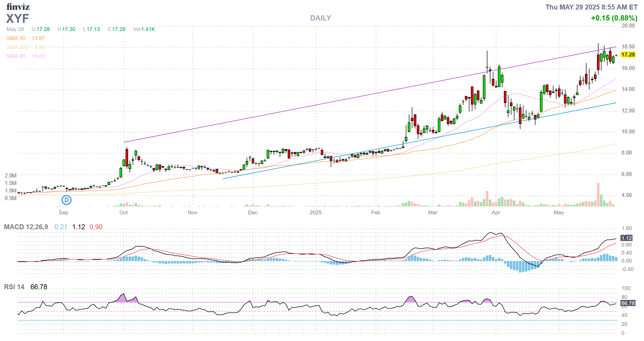The width and height of the screenshot is (644, 341).
Task: Click the dividend D marker near Sep
Action: tap(67, 200)
